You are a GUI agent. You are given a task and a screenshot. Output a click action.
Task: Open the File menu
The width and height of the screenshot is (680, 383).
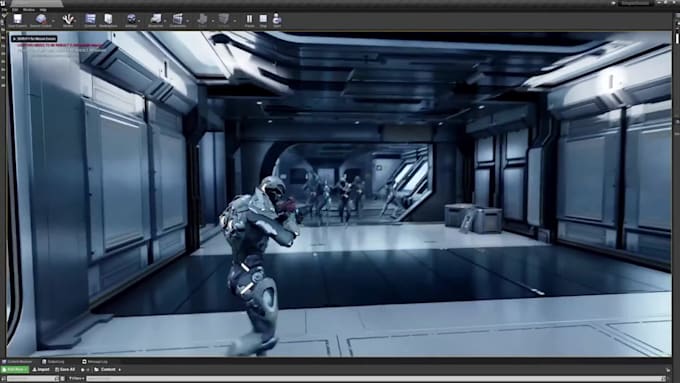coord(4,9)
